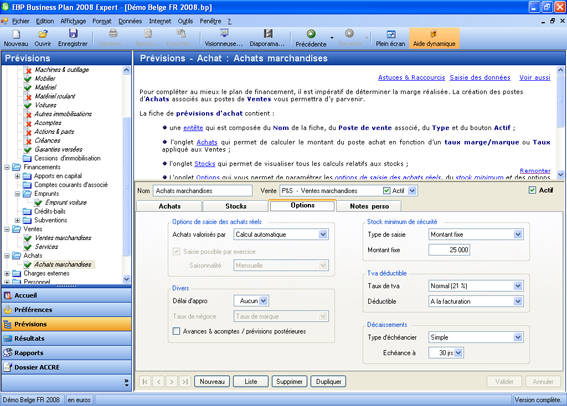Open Type de saisie dropdown
The height and width of the screenshot is (406, 567).
tap(518, 234)
